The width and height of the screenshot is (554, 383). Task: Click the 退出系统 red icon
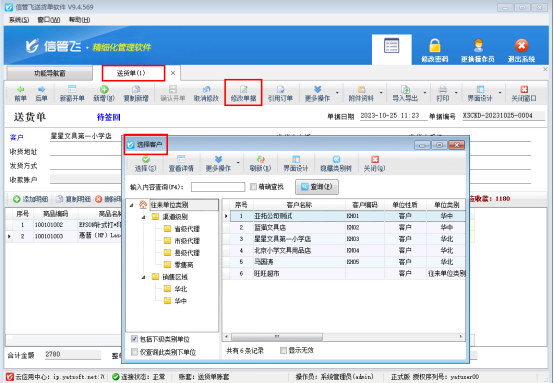[x=521, y=46]
